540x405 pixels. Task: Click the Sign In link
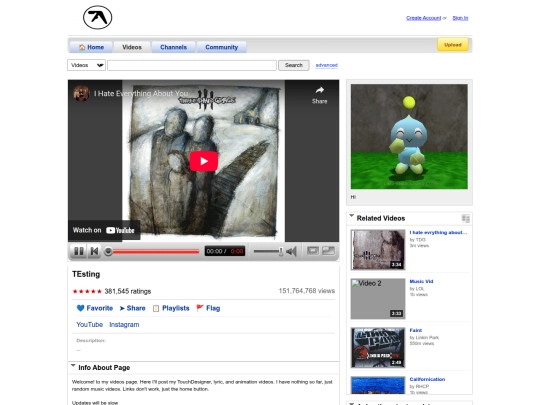(460, 18)
